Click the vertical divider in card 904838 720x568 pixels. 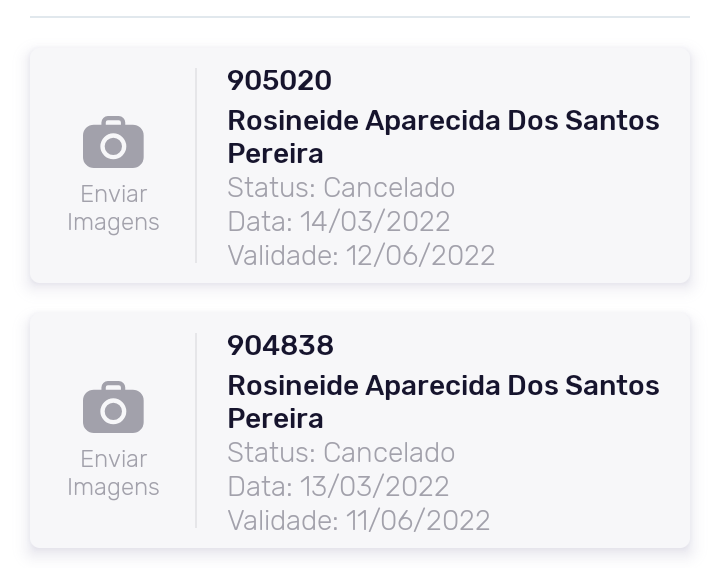point(196,430)
